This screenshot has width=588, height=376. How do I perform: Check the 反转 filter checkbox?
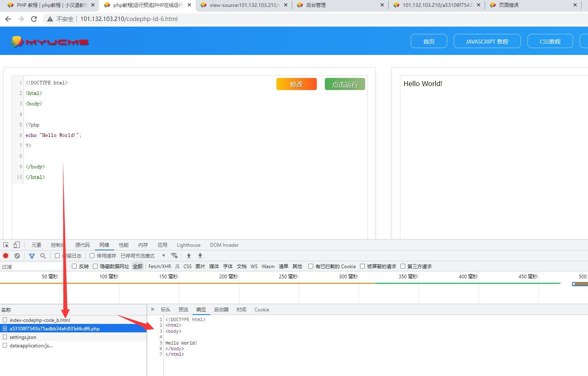click(74, 266)
